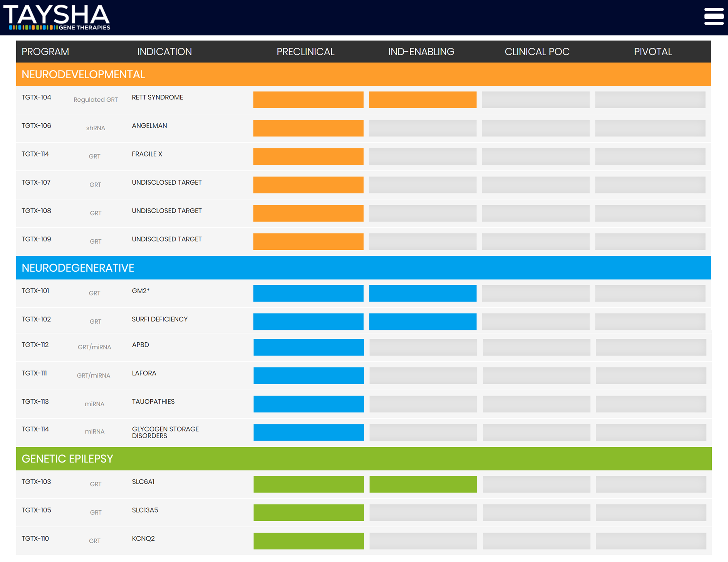Open the hamburger navigation menu
728x562 pixels.
point(713,17)
